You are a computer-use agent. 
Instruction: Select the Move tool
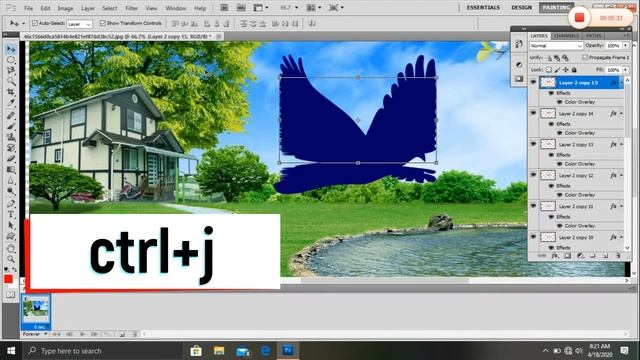[x=11, y=49]
